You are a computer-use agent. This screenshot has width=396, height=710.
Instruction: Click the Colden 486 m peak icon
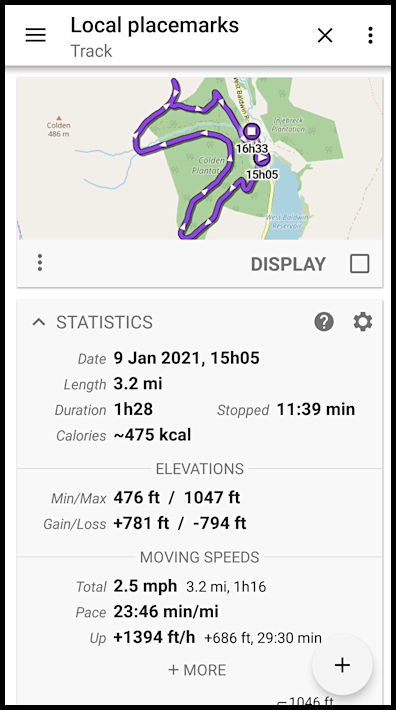coord(58,118)
